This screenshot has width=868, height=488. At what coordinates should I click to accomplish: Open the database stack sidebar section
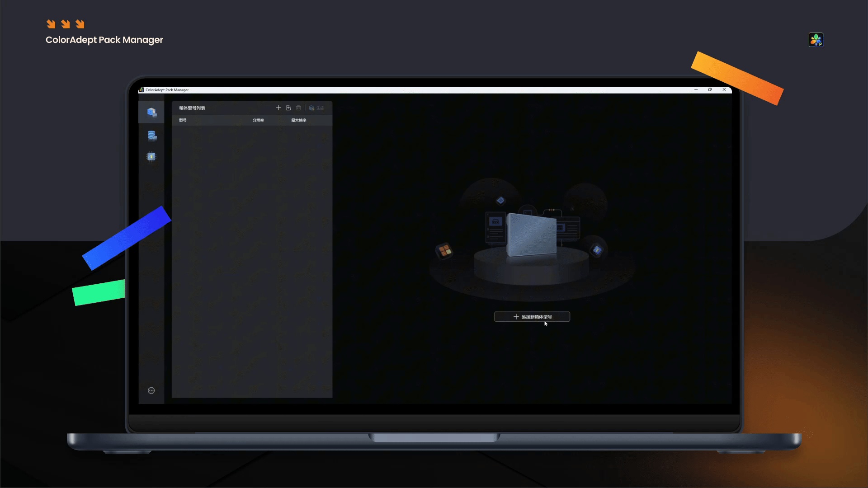[x=152, y=135]
